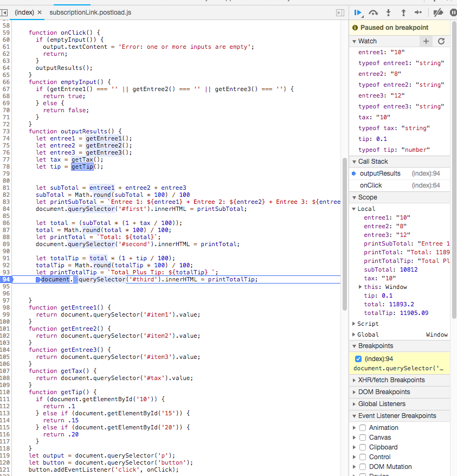
Task: Deactivate all breakpoints
Action: (438, 12)
